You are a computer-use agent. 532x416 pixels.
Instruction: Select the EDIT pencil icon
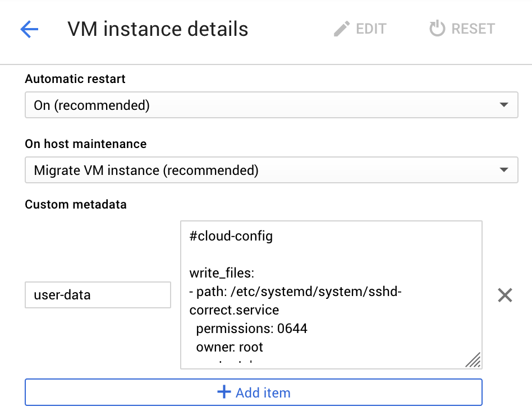pos(342,29)
